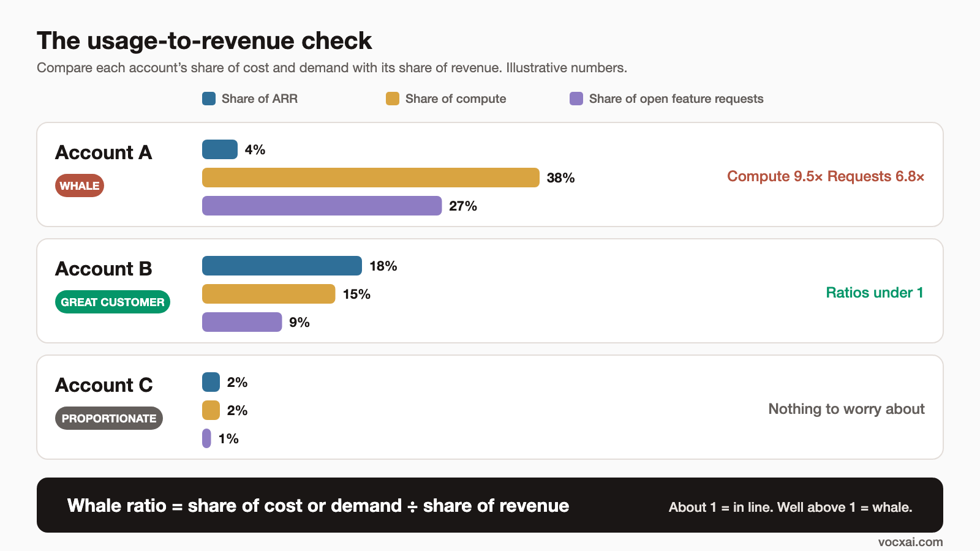The height and width of the screenshot is (551, 980).
Task: Click the 38% value label
Action: coord(560,178)
